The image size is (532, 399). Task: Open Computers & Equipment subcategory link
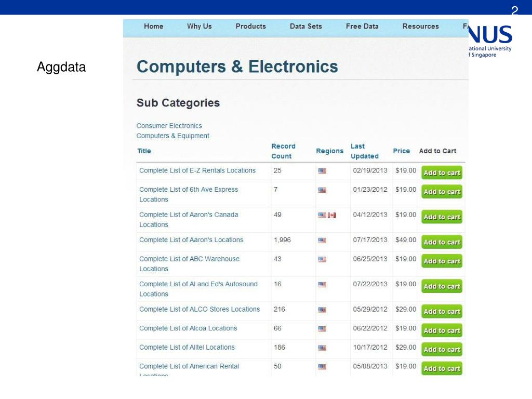pos(172,136)
